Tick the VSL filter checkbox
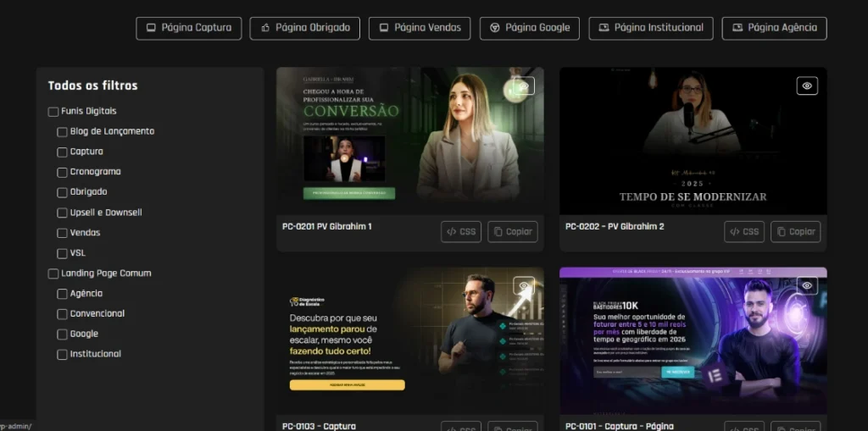The image size is (868, 431). tap(62, 253)
